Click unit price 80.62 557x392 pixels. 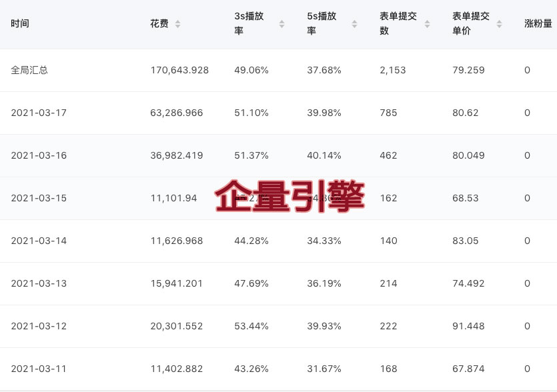(466, 113)
